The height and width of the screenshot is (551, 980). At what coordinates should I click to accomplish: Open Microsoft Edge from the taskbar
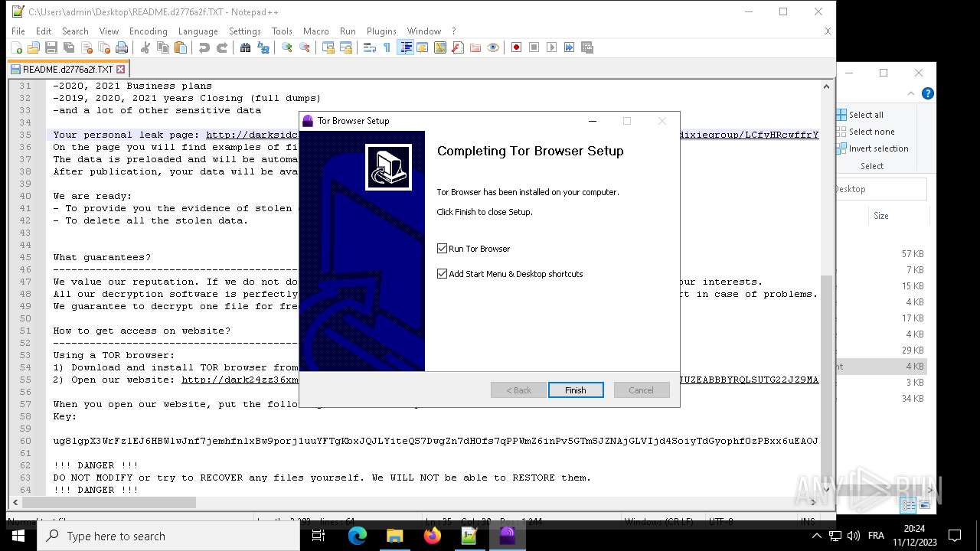[x=358, y=536]
